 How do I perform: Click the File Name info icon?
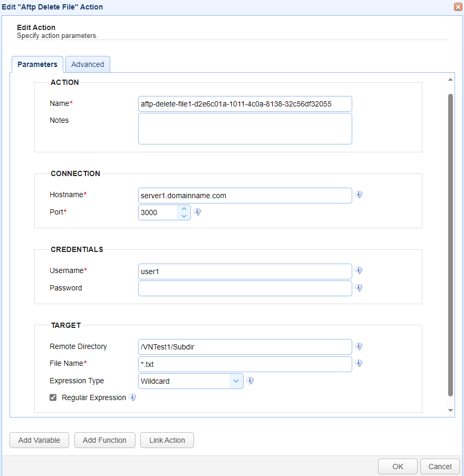(x=359, y=363)
